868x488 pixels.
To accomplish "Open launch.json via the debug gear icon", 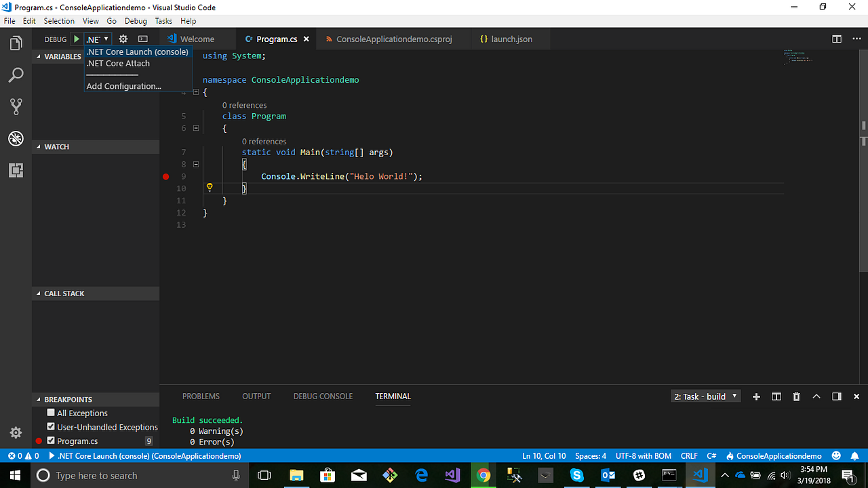I will click(123, 39).
